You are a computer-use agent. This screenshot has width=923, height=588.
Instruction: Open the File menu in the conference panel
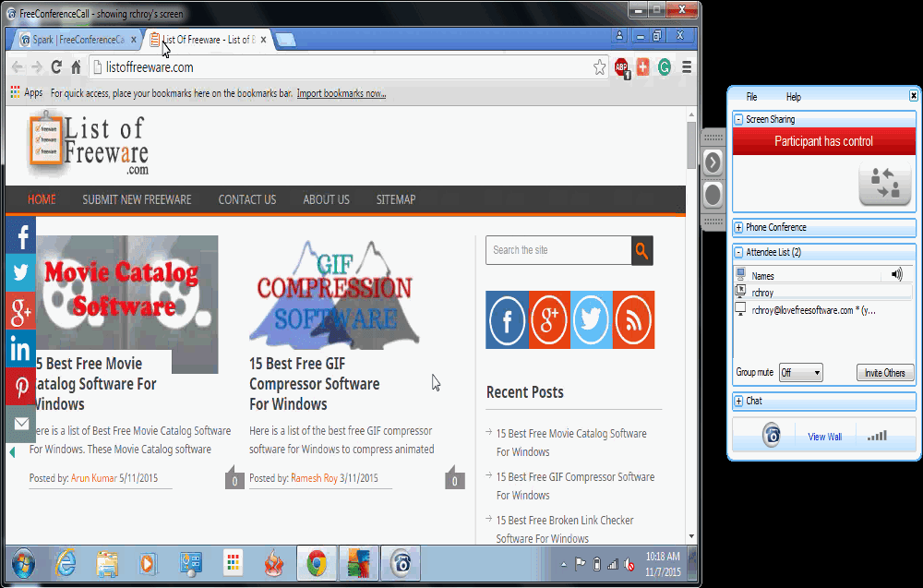[751, 96]
